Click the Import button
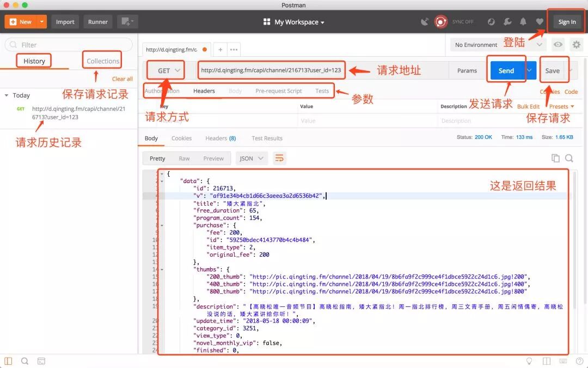 click(x=65, y=22)
